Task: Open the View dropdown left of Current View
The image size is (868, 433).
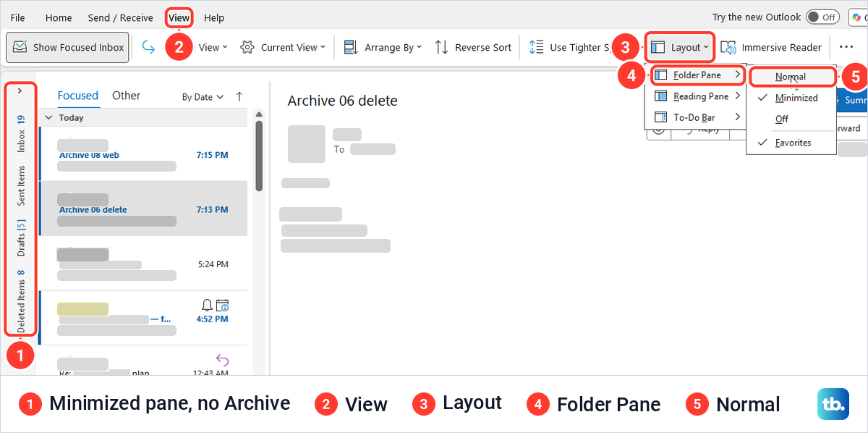Action: (x=213, y=47)
